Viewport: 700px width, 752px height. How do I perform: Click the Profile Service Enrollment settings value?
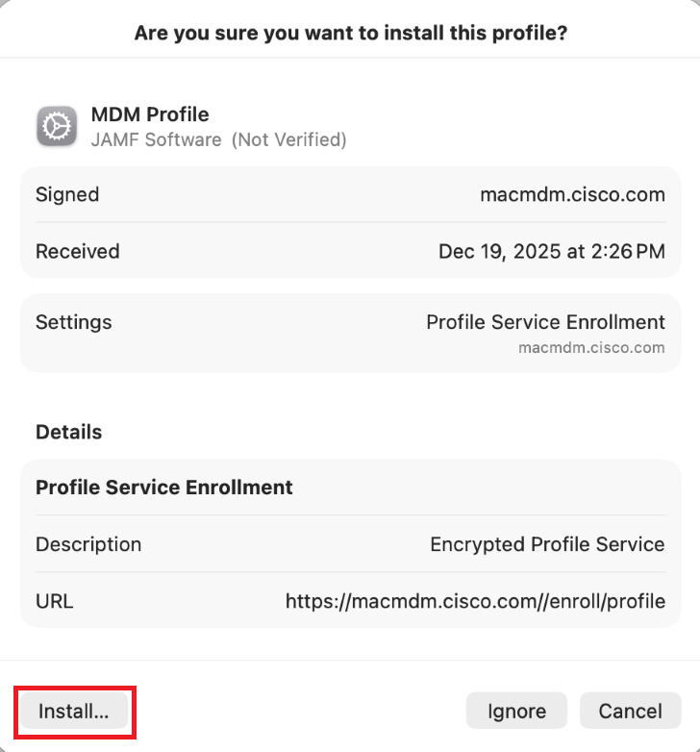click(545, 322)
